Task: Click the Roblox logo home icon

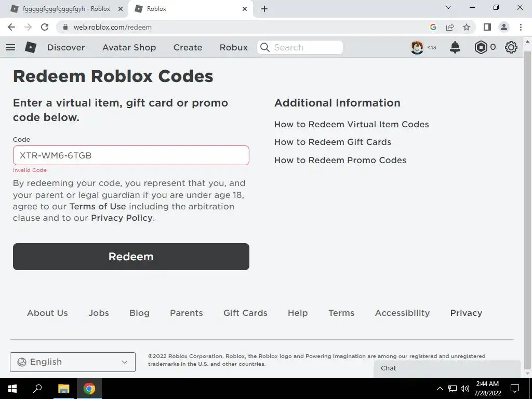Action: click(x=31, y=47)
